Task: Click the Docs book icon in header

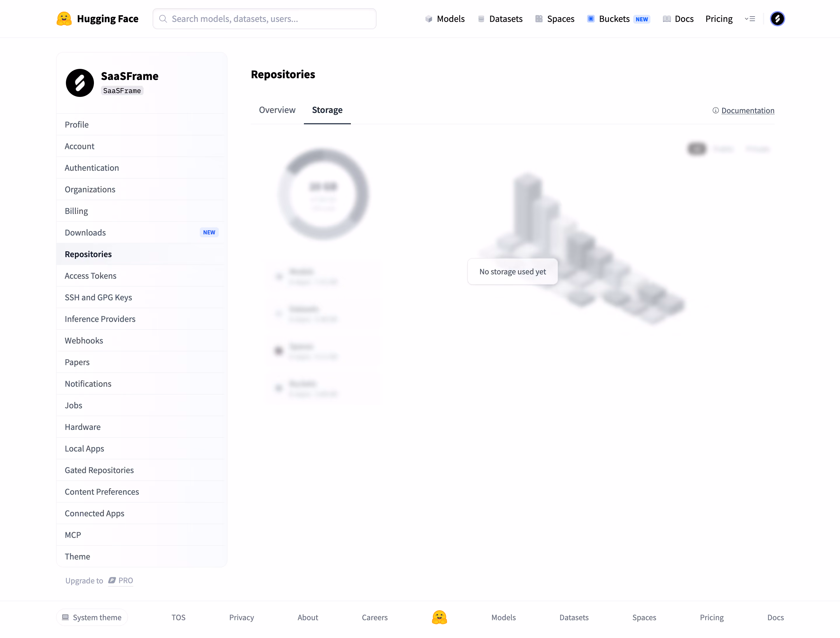Action: point(667,19)
